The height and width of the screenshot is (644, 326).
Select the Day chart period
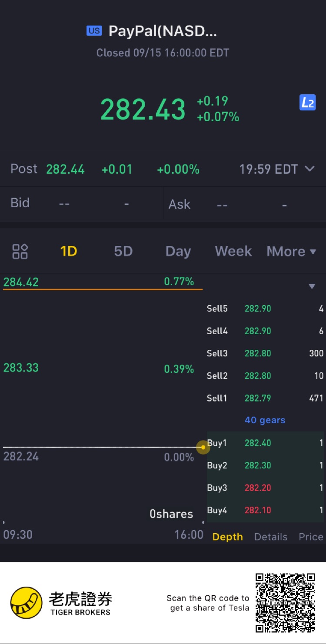[178, 251]
